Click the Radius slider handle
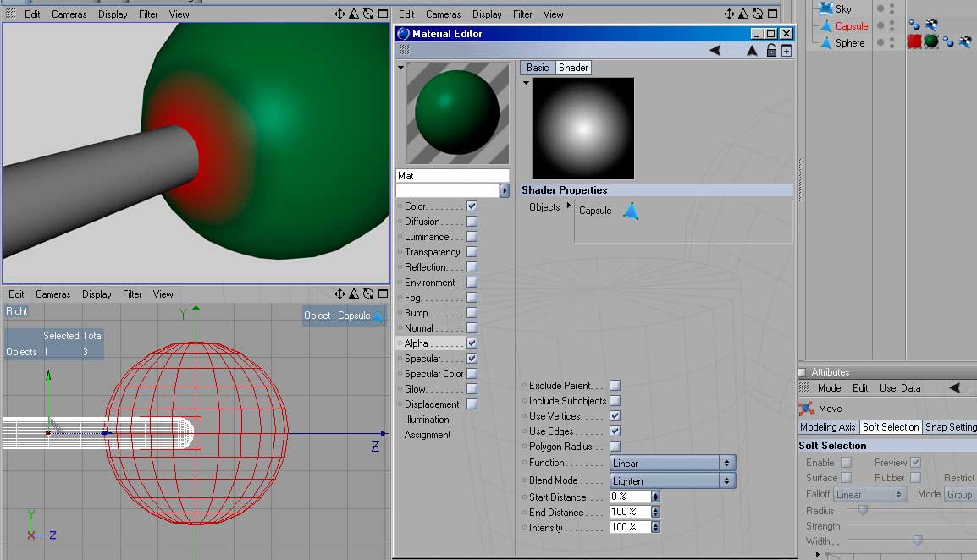The width and height of the screenshot is (977, 560). pyautogui.click(x=863, y=509)
